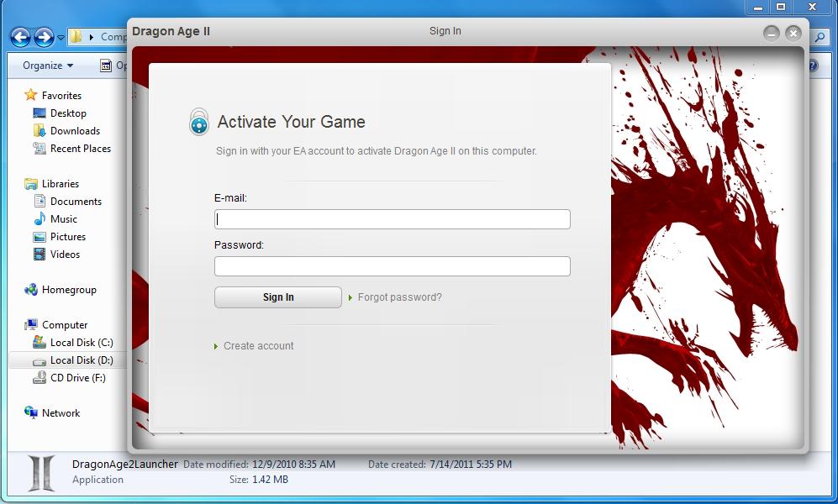
Task: Open the Pictures library
Action: [68, 237]
